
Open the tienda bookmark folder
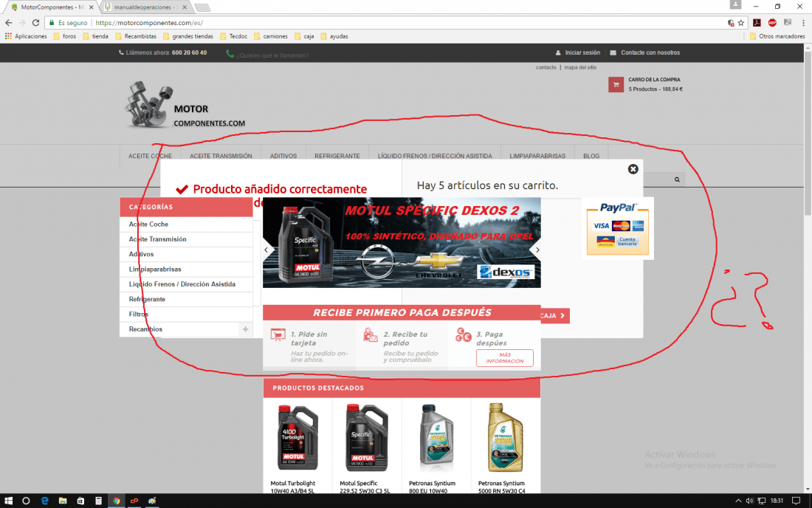[95, 36]
